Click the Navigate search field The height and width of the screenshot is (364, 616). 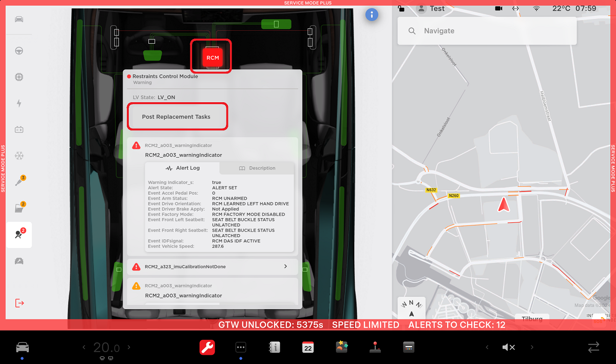[487, 31]
